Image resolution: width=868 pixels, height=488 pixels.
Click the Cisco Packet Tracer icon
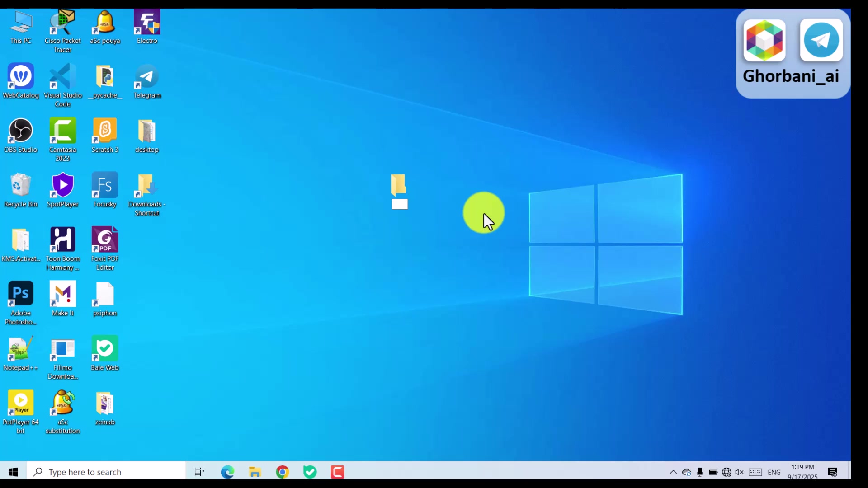pos(63,23)
